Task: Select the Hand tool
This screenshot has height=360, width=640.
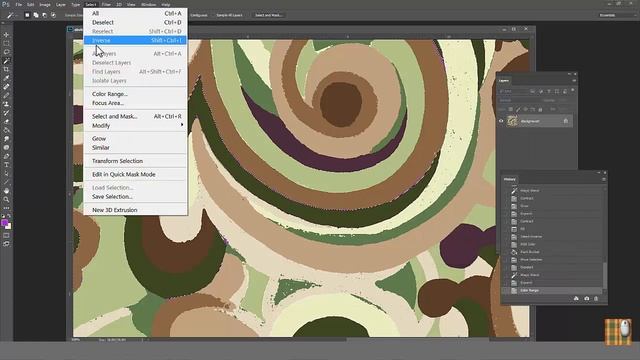Action: point(6,191)
